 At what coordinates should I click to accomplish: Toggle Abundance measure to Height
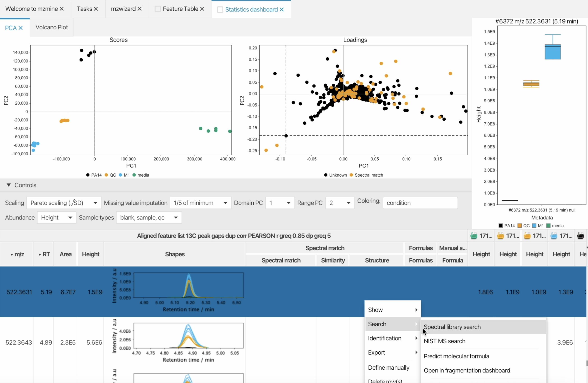click(x=56, y=217)
